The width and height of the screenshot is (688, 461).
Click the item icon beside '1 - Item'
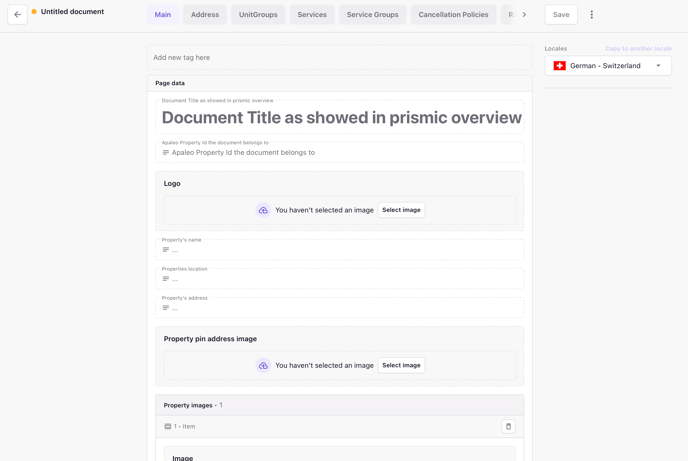click(x=168, y=426)
